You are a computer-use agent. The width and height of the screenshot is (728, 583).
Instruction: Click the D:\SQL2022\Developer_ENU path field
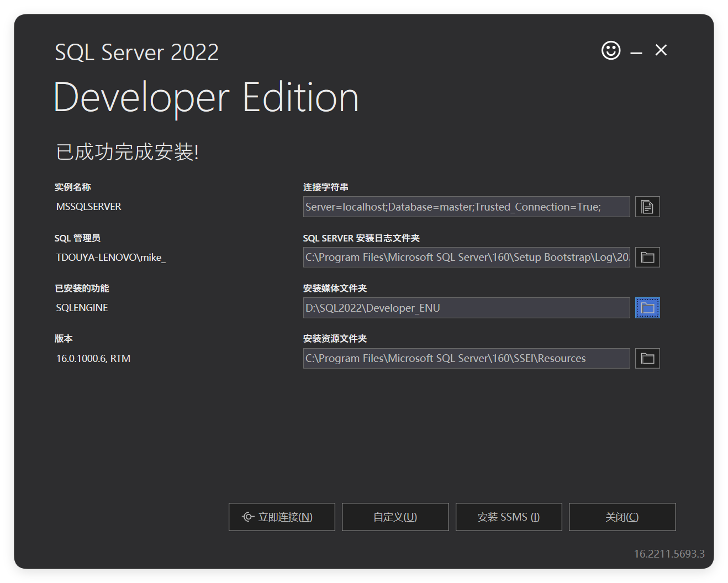(x=466, y=308)
